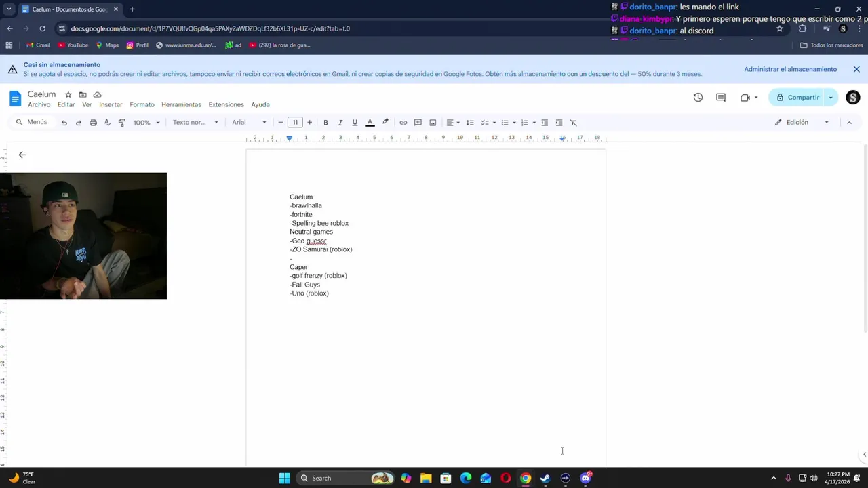Decrease indent of the paragraph
Viewport: 868px width, 488px height.
tap(545, 123)
